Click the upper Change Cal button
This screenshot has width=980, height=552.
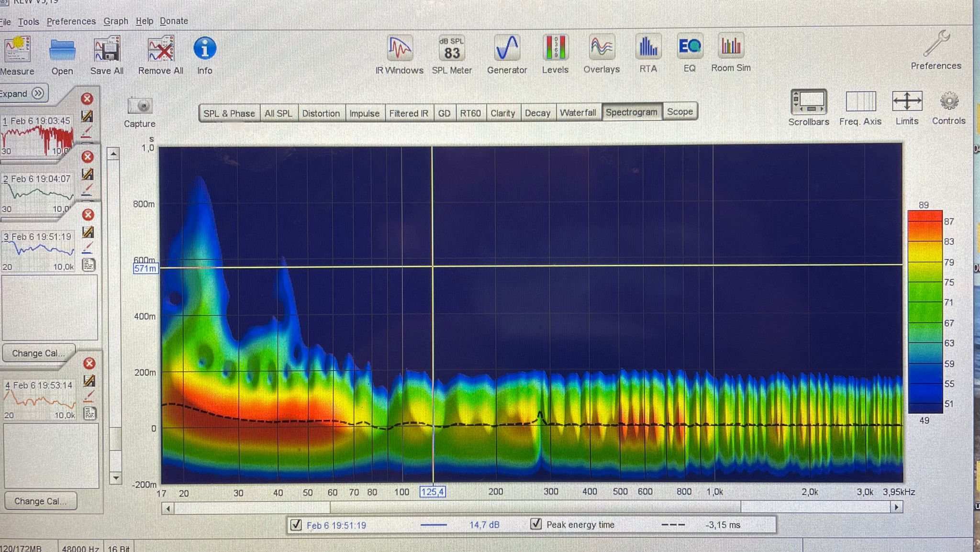click(38, 353)
